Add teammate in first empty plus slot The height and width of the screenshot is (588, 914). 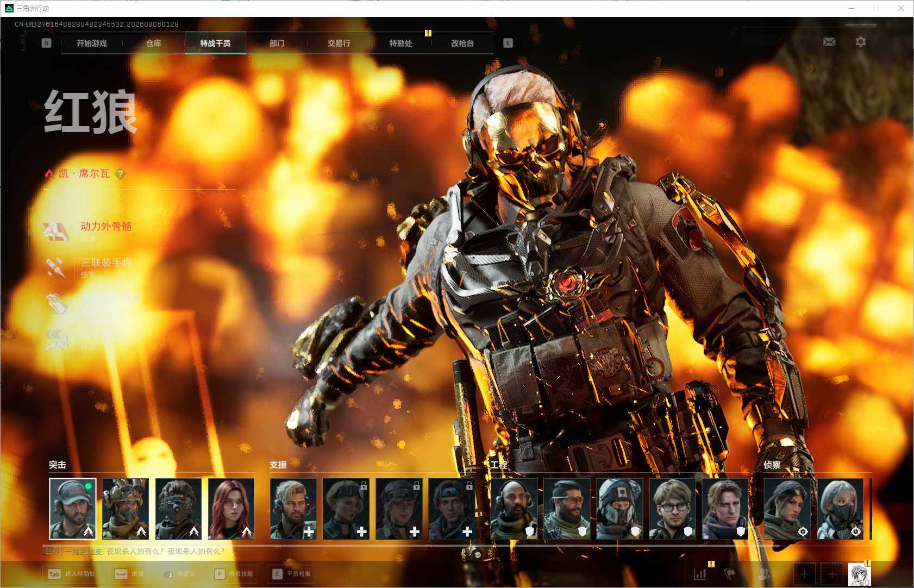coord(805,574)
